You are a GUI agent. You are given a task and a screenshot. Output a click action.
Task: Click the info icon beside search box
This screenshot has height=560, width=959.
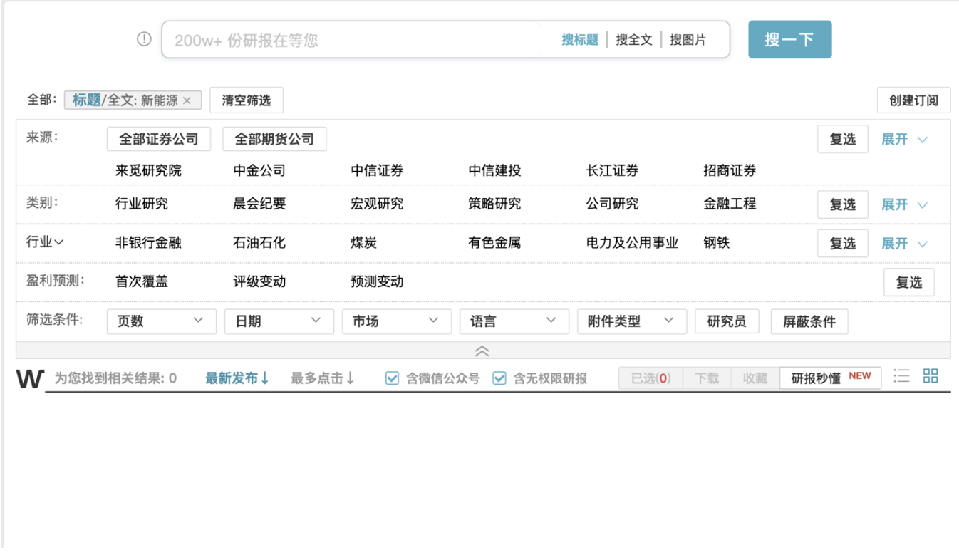point(144,39)
